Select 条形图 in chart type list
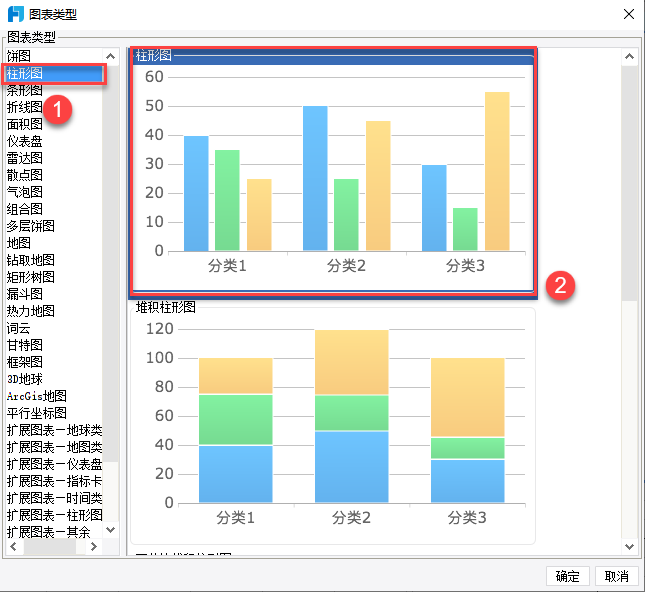Viewport: 645px width, 592px height. [53, 90]
